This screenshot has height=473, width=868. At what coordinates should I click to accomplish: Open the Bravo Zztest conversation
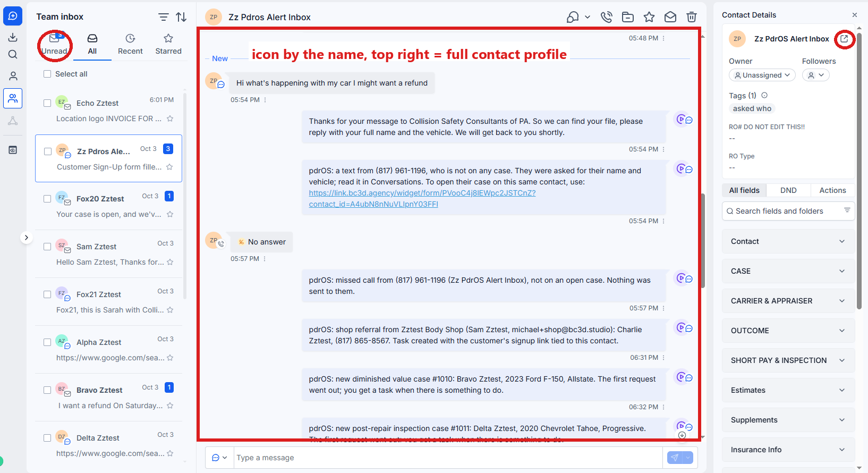[x=109, y=398]
